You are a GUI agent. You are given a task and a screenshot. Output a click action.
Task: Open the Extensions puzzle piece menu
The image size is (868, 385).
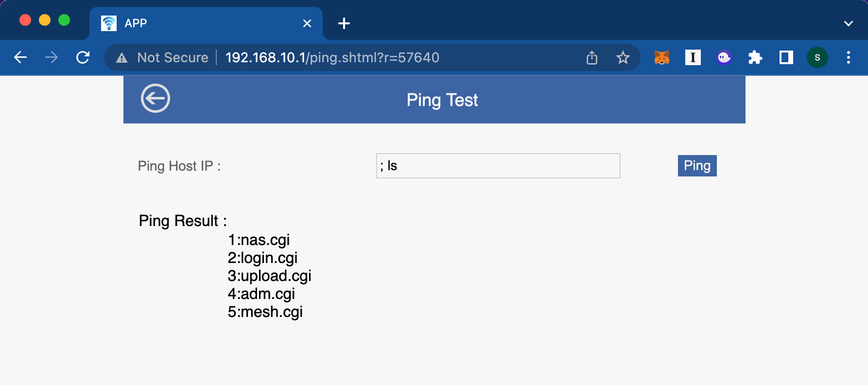(755, 57)
